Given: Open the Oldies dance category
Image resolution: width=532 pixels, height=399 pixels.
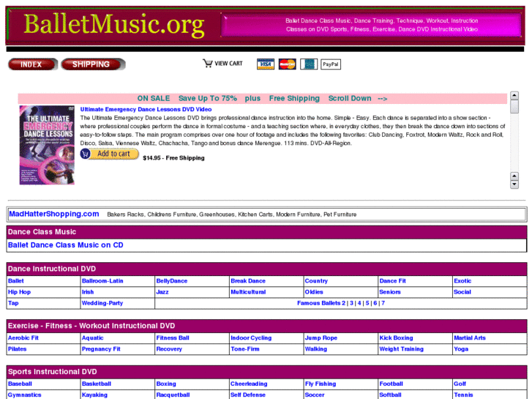Looking at the screenshot, I should tap(314, 292).
